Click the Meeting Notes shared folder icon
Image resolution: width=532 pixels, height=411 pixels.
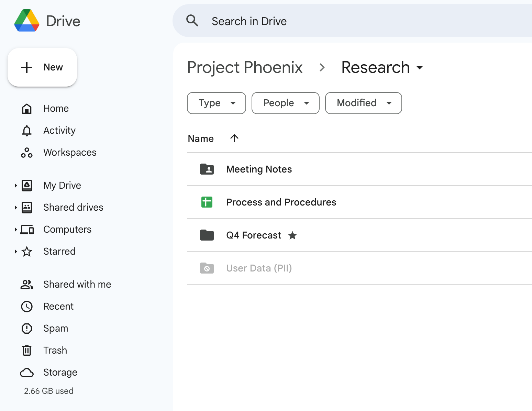(x=207, y=169)
